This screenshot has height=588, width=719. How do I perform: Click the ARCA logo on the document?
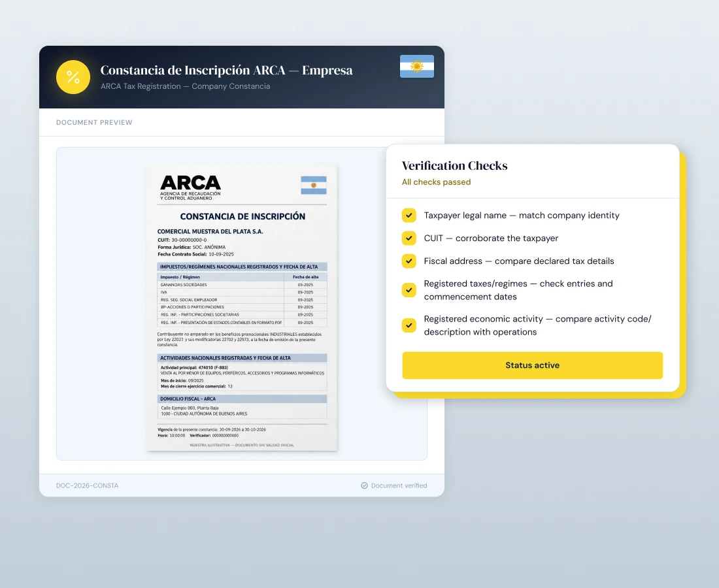(190, 187)
